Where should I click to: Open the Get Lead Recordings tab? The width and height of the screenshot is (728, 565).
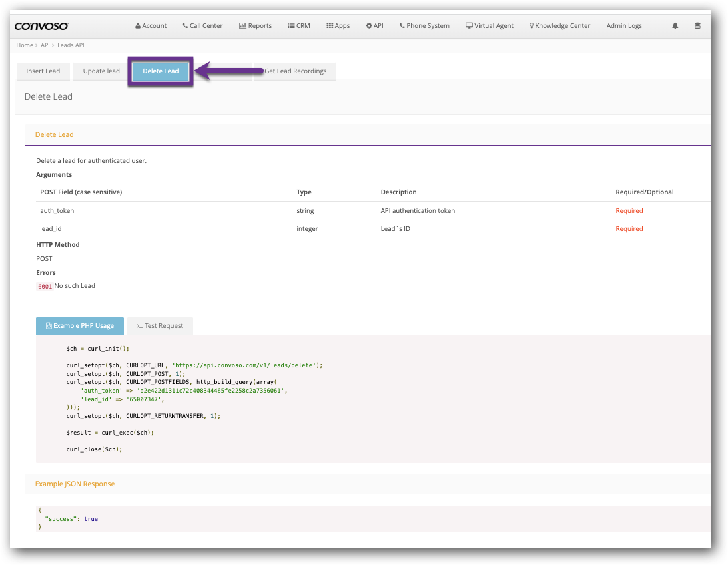click(x=295, y=71)
